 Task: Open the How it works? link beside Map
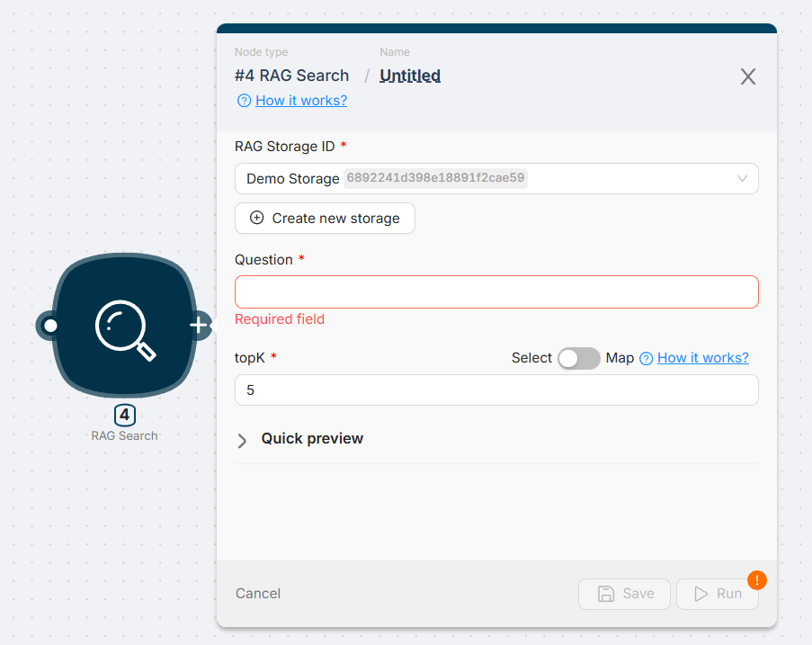(x=702, y=358)
